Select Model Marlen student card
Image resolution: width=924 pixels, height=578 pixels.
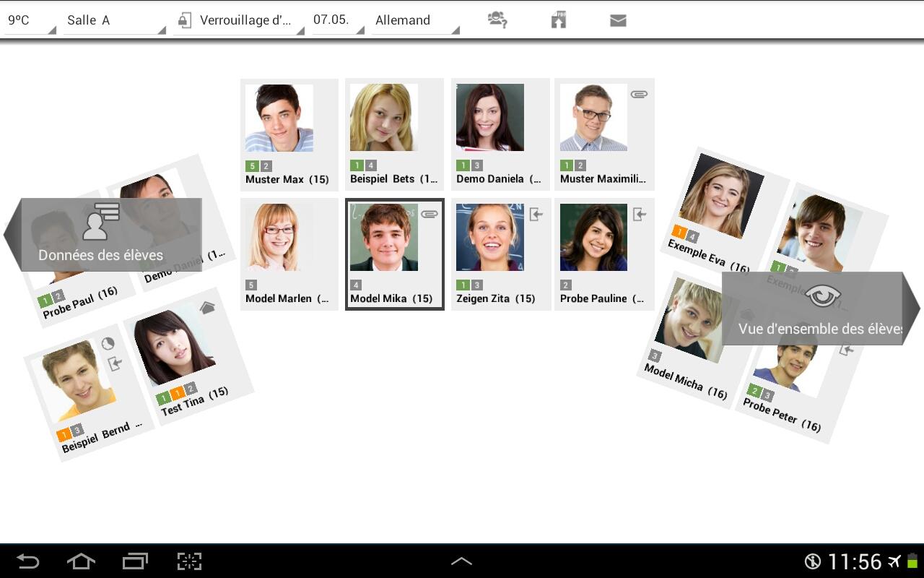click(289, 254)
